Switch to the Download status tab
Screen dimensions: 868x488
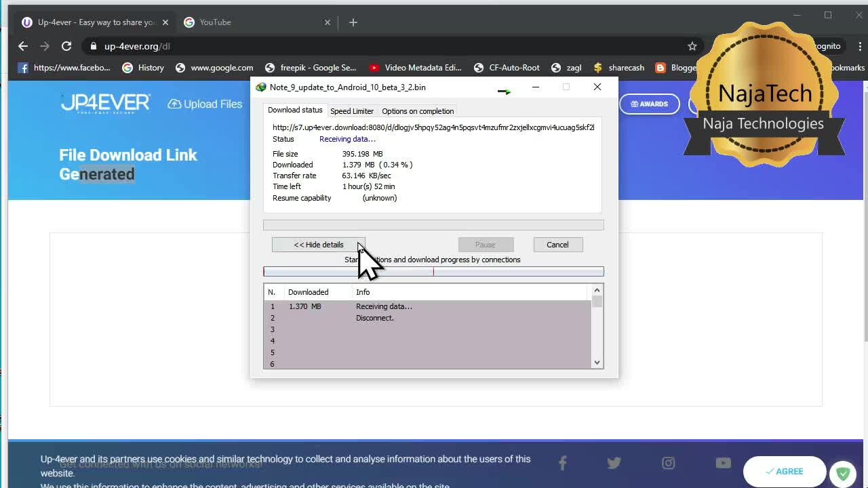tap(295, 110)
